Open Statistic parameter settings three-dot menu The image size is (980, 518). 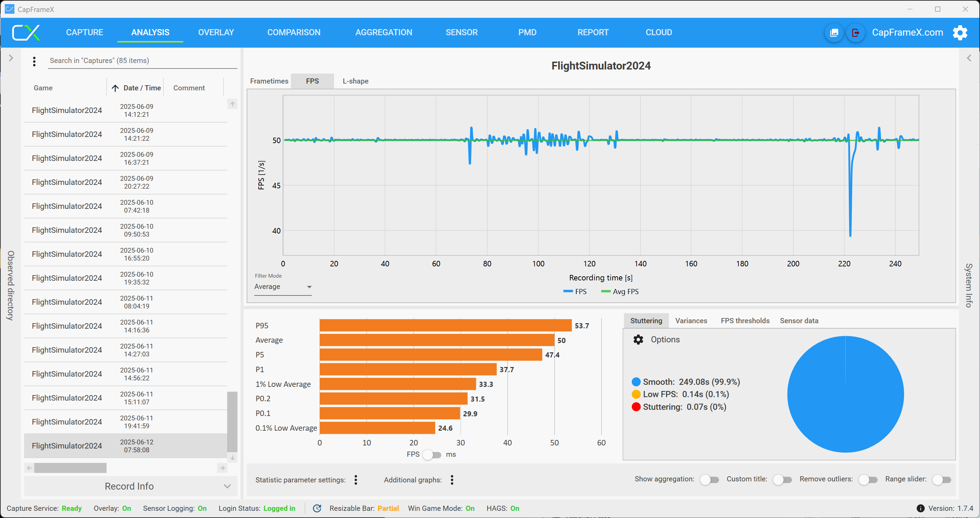pyautogui.click(x=356, y=480)
